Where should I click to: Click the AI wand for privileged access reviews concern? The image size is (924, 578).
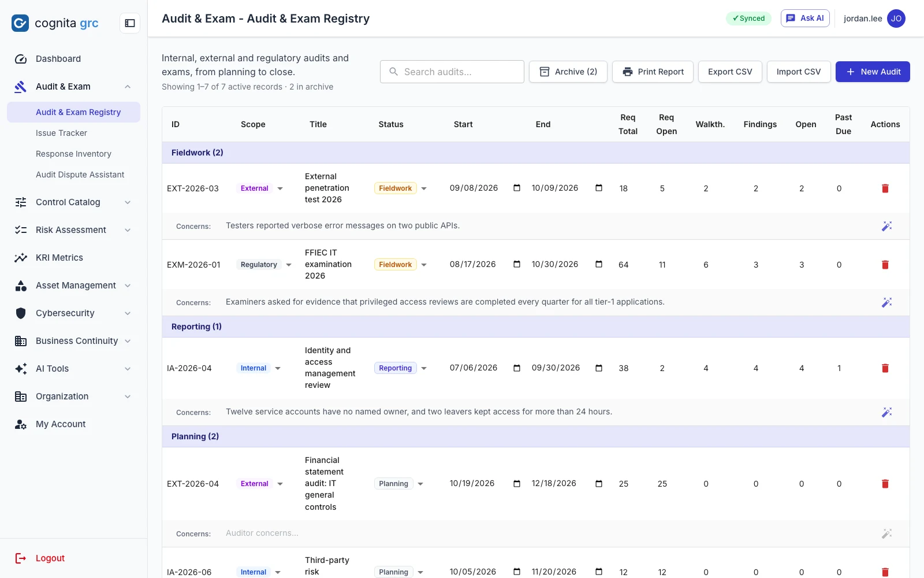[x=887, y=302]
